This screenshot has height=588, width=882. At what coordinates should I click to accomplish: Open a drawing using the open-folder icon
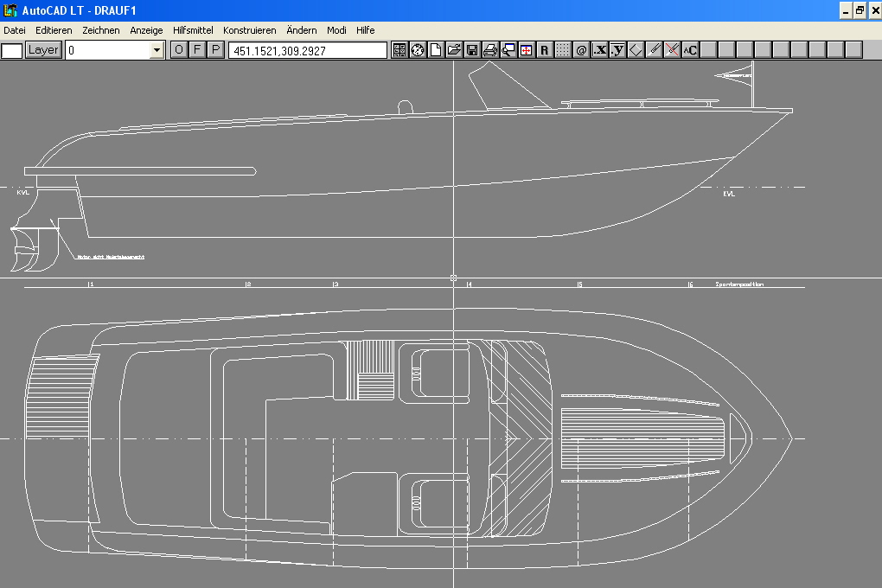tap(453, 50)
